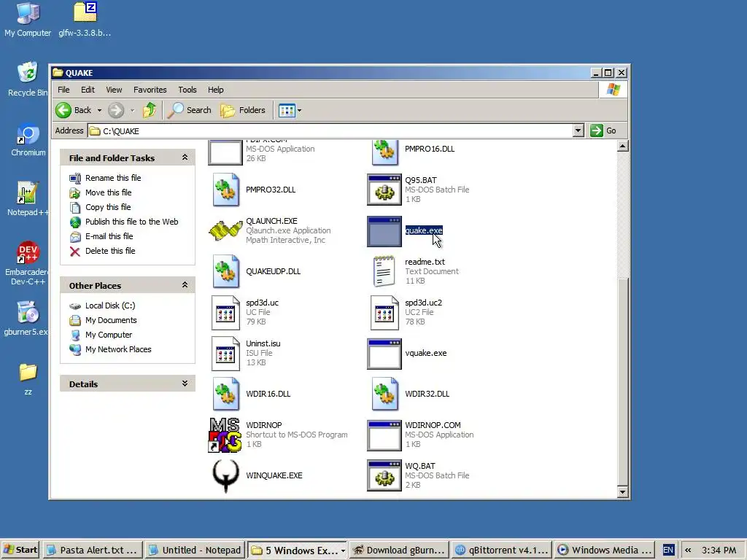
Task: Click the Go button
Action: (603, 131)
